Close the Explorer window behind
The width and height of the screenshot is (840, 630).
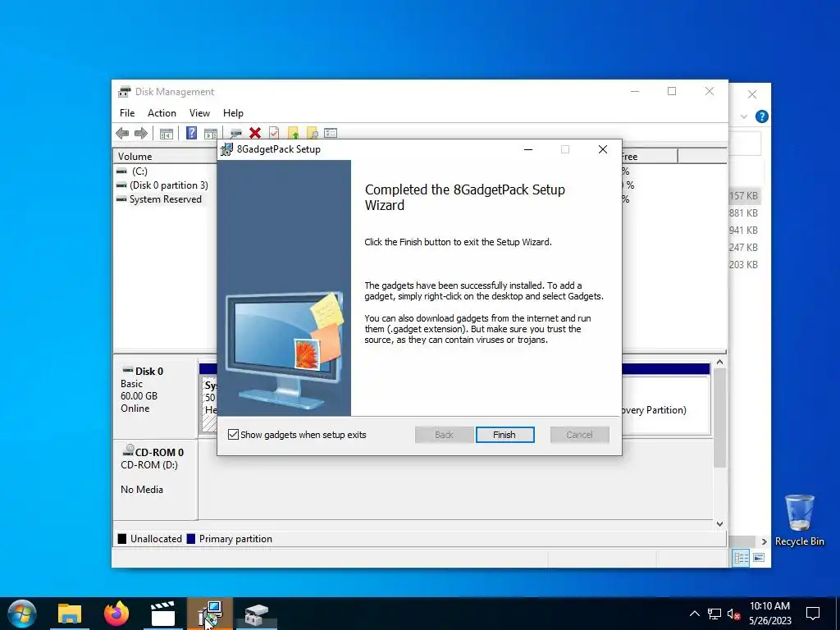752,95
